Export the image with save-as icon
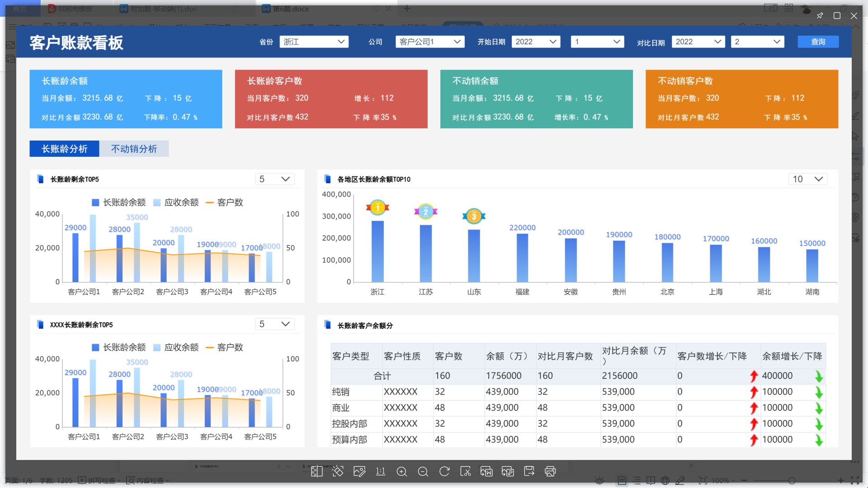Image resolution: width=868 pixels, height=488 pixels. 529,471
